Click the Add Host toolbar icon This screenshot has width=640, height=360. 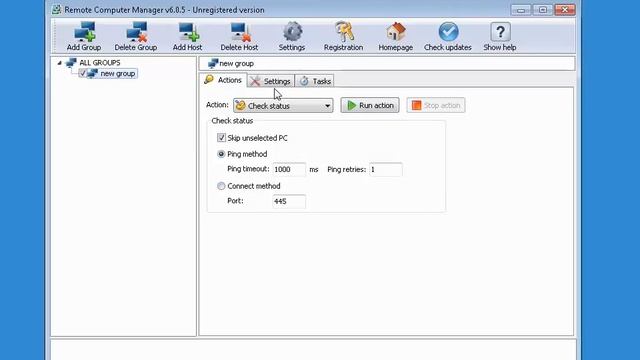[188, 32]
